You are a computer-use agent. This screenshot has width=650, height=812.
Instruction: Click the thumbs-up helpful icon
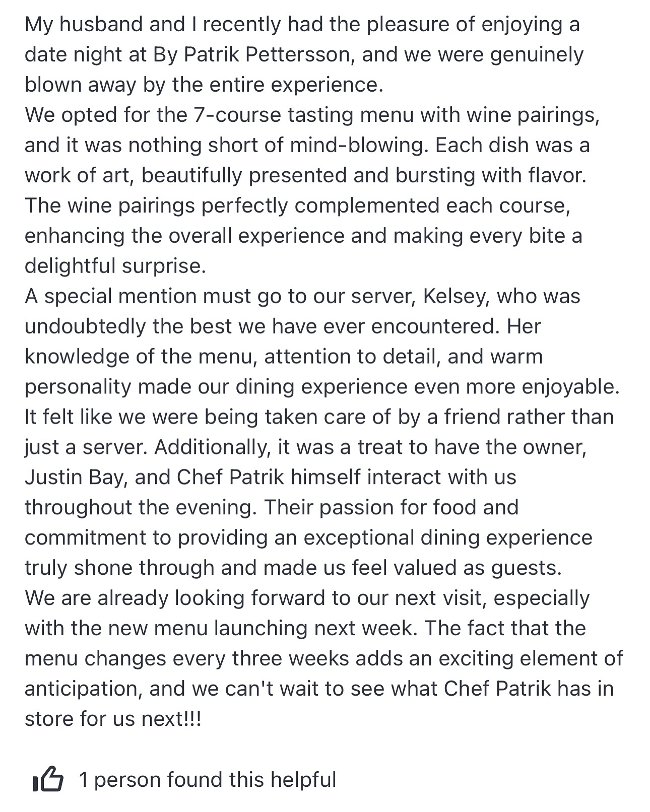click(48, 779)
